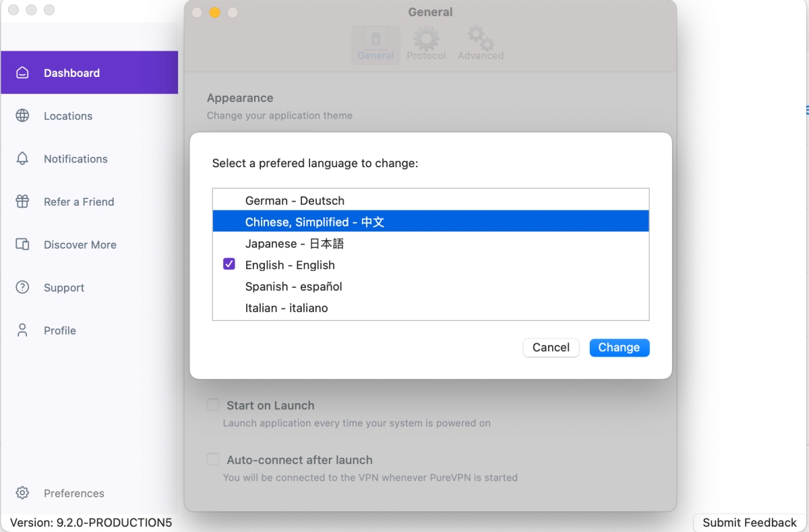This screenshot has width=809, height=532.
Task: Click the Locations globe icon
Action: pyautogui.click(x=22, y=116)
